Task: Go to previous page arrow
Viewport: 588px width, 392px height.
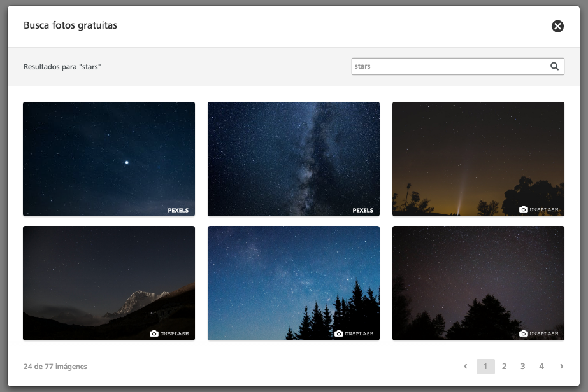Action: [466, 367]
